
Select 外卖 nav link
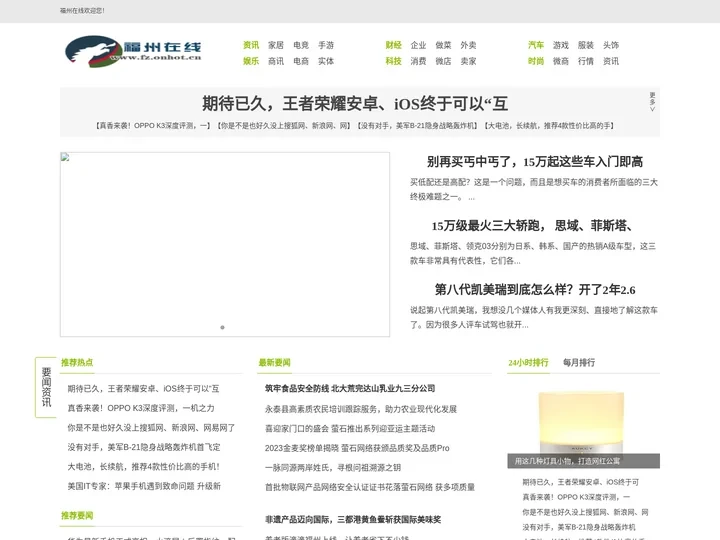point(468,45)
